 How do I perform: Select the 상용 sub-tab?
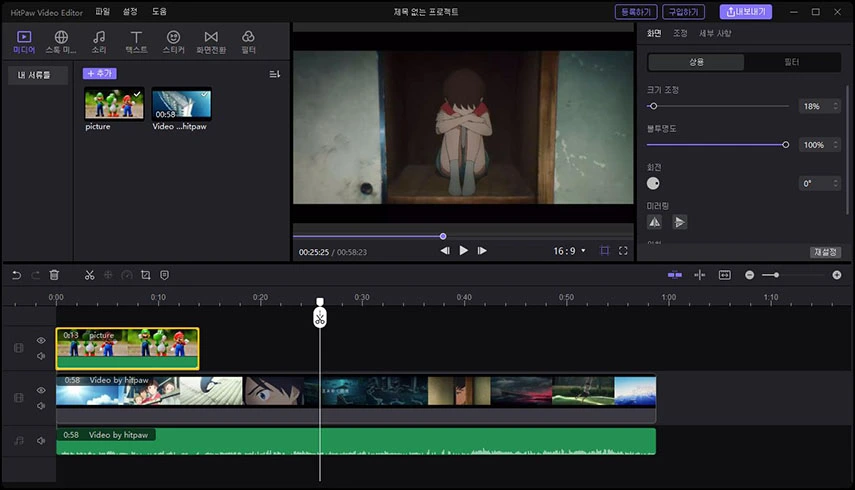point(696,62)
